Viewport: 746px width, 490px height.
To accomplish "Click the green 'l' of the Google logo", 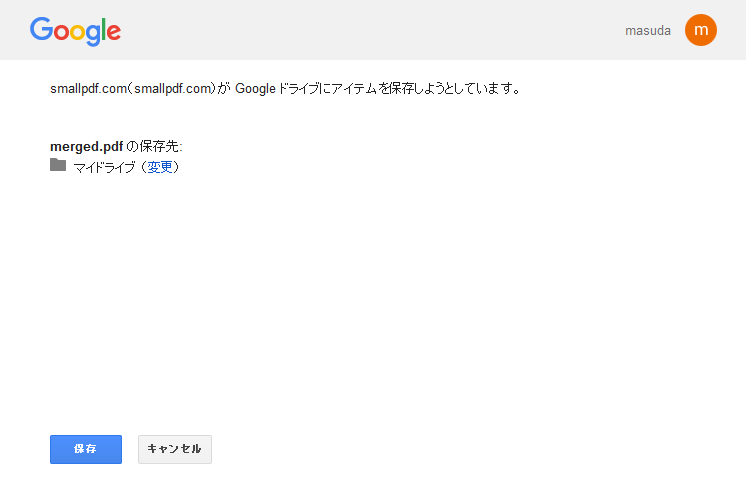I will pos(103,29).
